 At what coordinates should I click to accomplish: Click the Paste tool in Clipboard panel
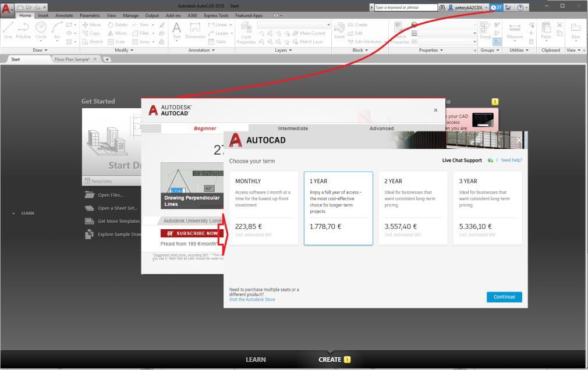[x=546, y=30]
